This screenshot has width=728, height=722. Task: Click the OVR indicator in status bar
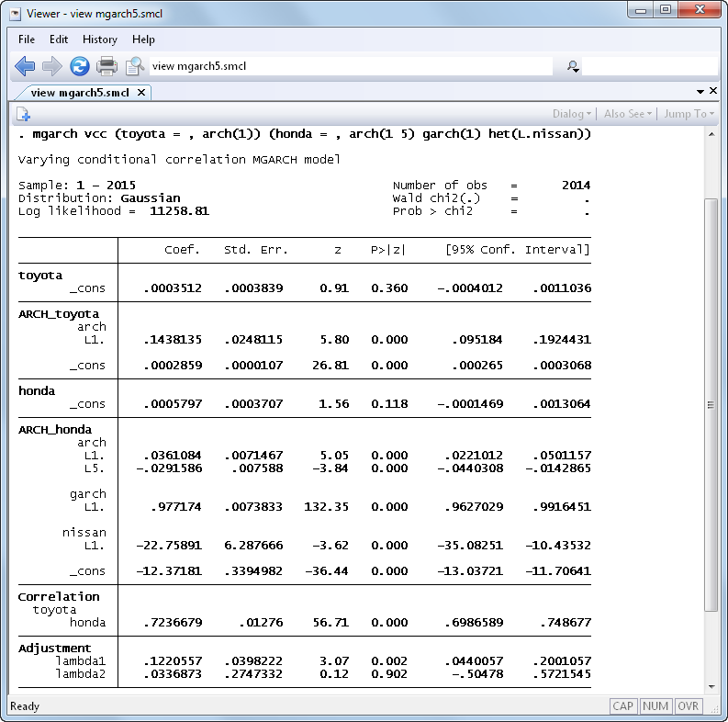click(689, 706)
